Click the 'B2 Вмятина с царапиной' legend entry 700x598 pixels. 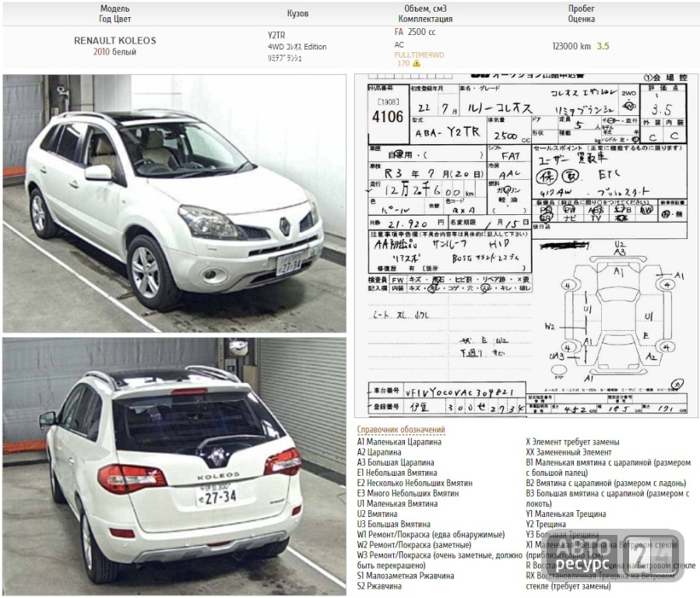pyautogui.click(x=606, y=483)
